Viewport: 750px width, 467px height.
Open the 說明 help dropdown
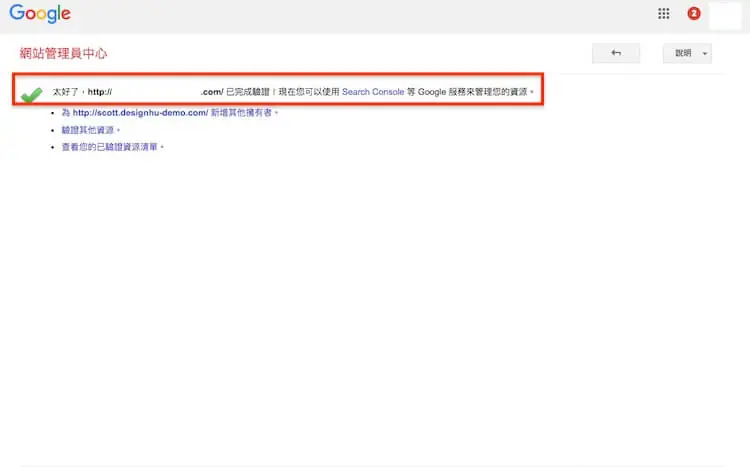(x=687, y=53)
